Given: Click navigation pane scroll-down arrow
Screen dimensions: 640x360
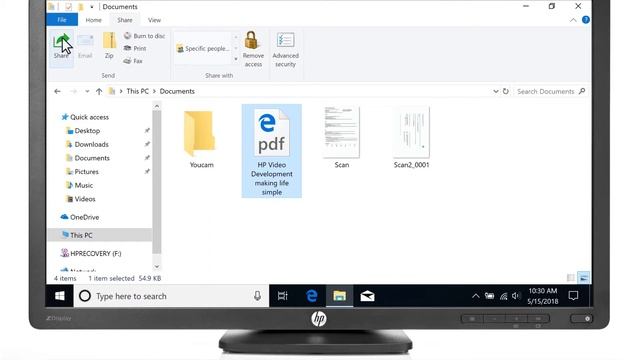Looking at the screenshot, I should [x=157, y=267].
